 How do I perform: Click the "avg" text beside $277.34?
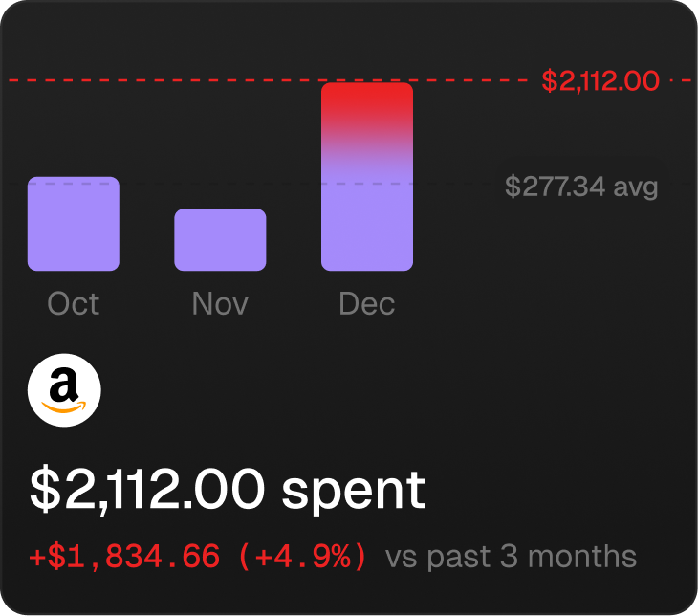click(636, 186)
